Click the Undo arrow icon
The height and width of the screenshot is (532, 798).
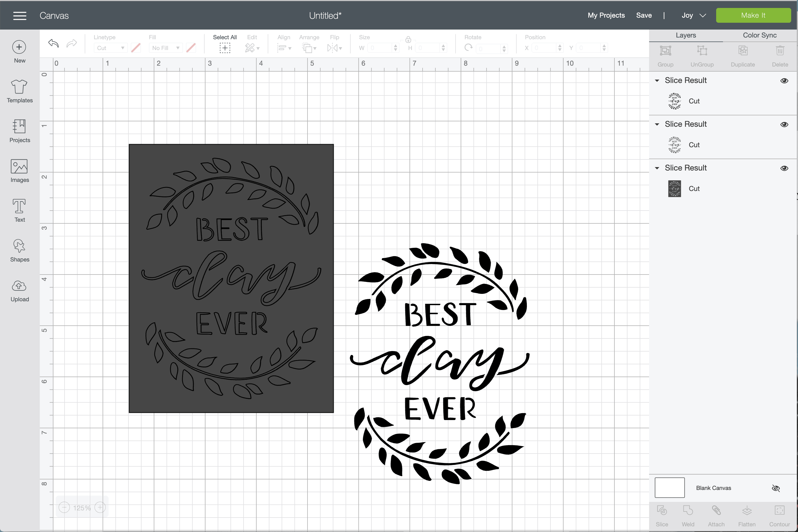53,43
